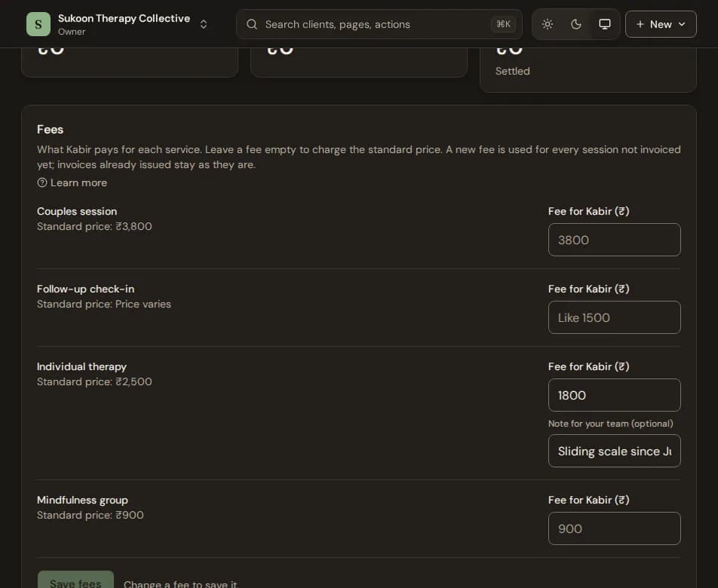Screen dimensions: 718x588
Task: Click the Learn more help icon
Action: pyautogui.click(x=42, y=182)
